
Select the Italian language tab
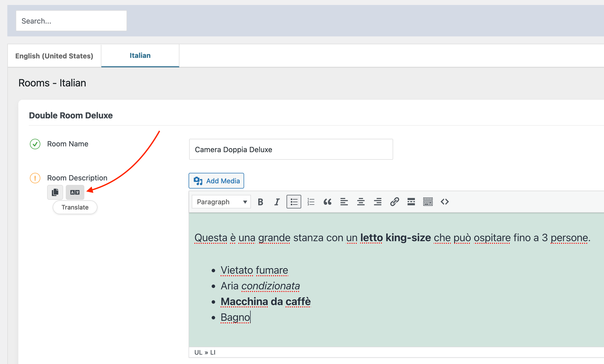tap(140, 56)
